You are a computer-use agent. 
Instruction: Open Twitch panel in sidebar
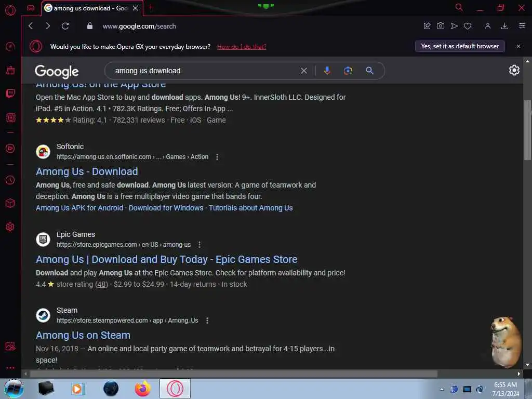[10, 94]
